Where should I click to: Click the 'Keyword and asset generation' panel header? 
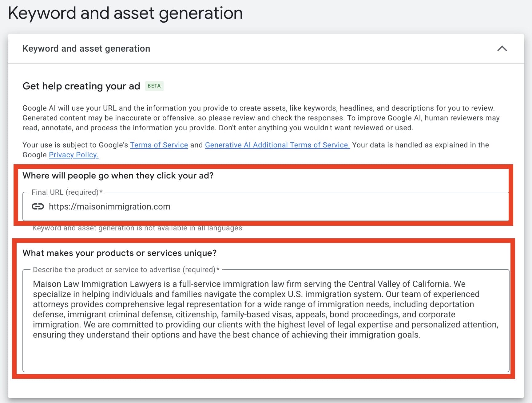click(266, 49)
